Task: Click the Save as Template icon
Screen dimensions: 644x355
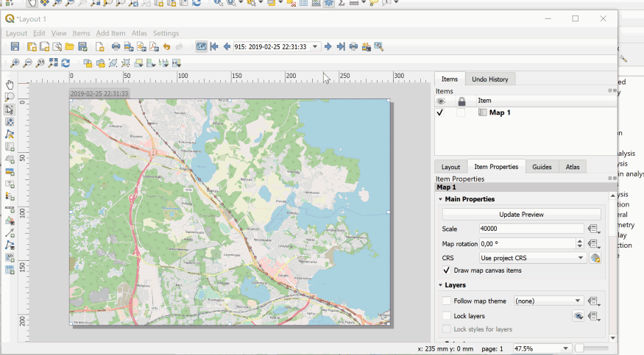Action: (x=82, y=47)
